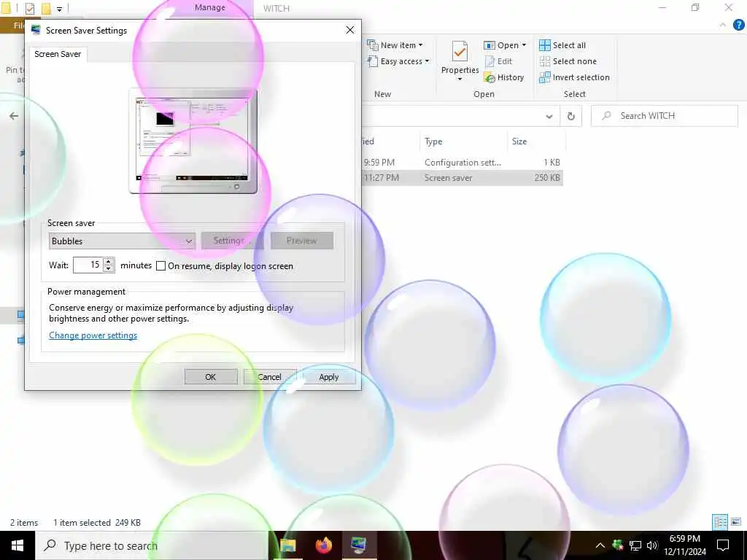Go back with the Explorer back arrow

coord(14,116)
